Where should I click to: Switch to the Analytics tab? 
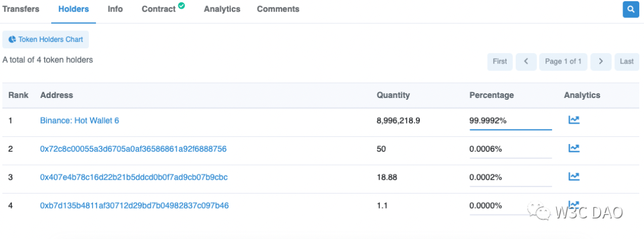click(x=222, y=9)
